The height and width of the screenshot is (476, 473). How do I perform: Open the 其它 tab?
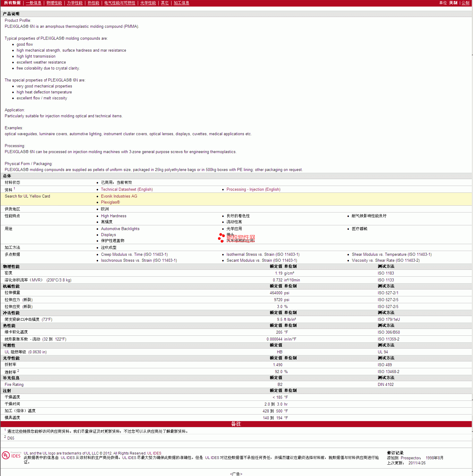(165, 3)
